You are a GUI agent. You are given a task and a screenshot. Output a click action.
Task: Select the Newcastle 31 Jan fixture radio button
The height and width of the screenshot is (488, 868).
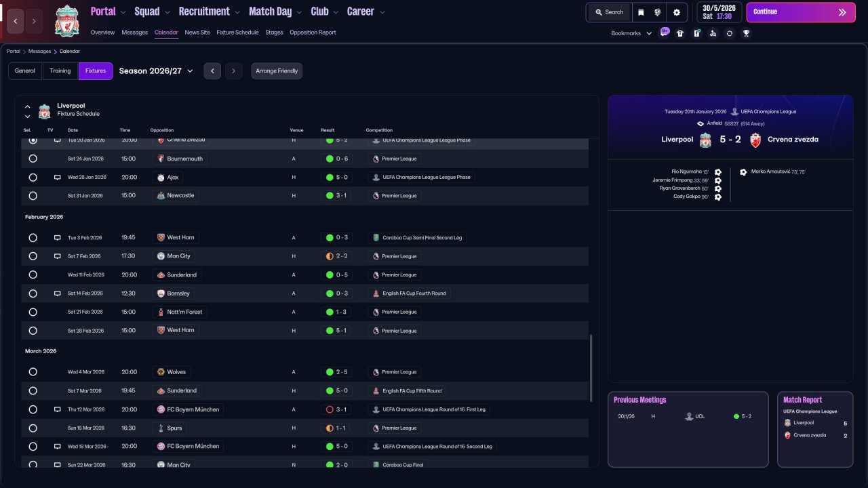[33, 196]
